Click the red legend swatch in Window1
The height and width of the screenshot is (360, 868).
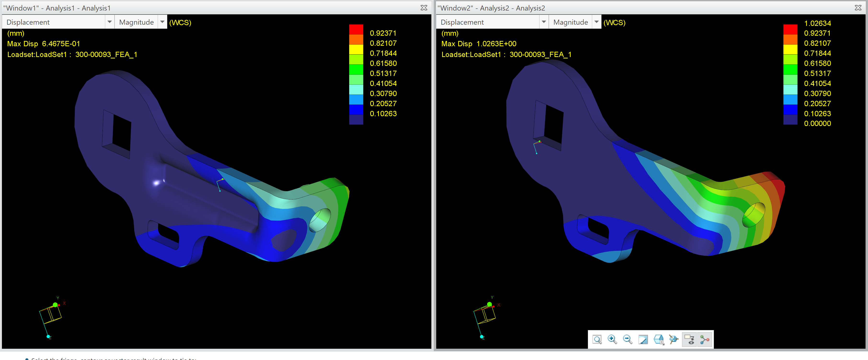coord(356,29)
